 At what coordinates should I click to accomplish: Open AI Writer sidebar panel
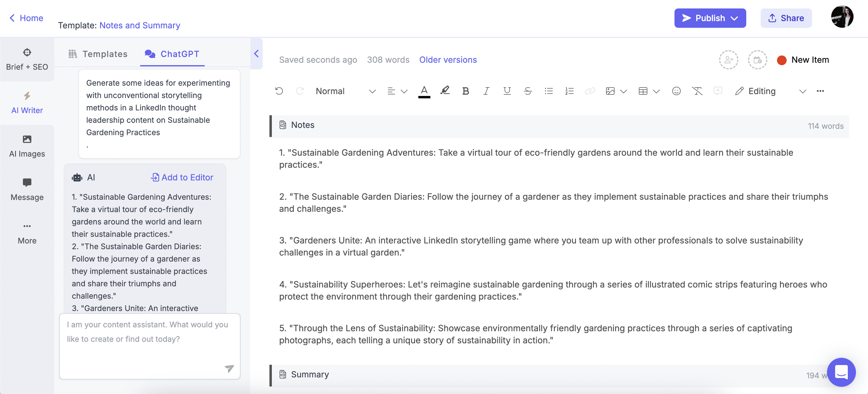[27, 103]
